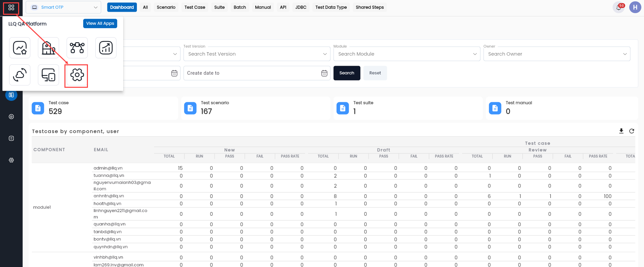Click the Create date to field

(257, 73)
